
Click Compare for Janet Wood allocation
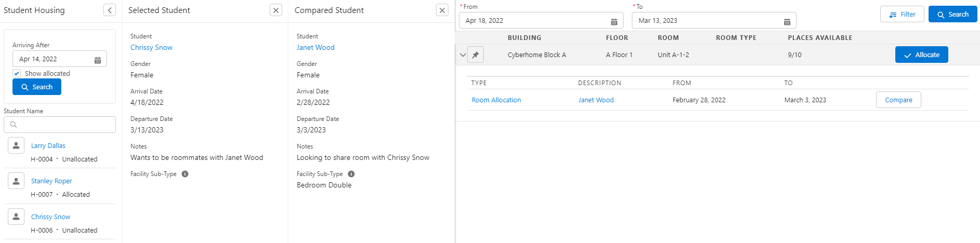[898, 100]
